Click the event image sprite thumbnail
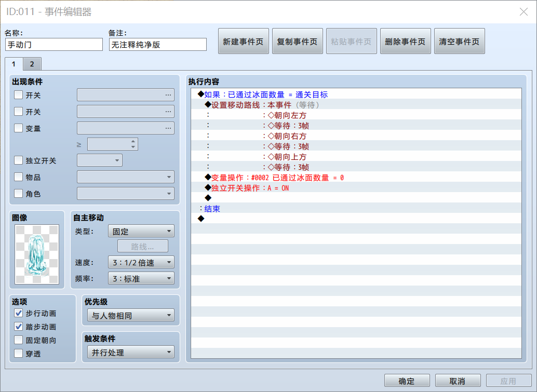 tap(37, 254)
